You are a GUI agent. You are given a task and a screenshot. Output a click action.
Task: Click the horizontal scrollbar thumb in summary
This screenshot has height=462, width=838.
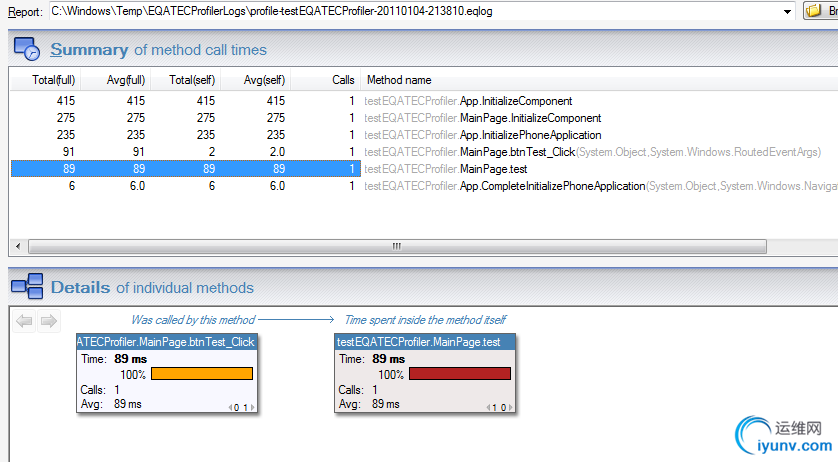(x=397, y=247)
